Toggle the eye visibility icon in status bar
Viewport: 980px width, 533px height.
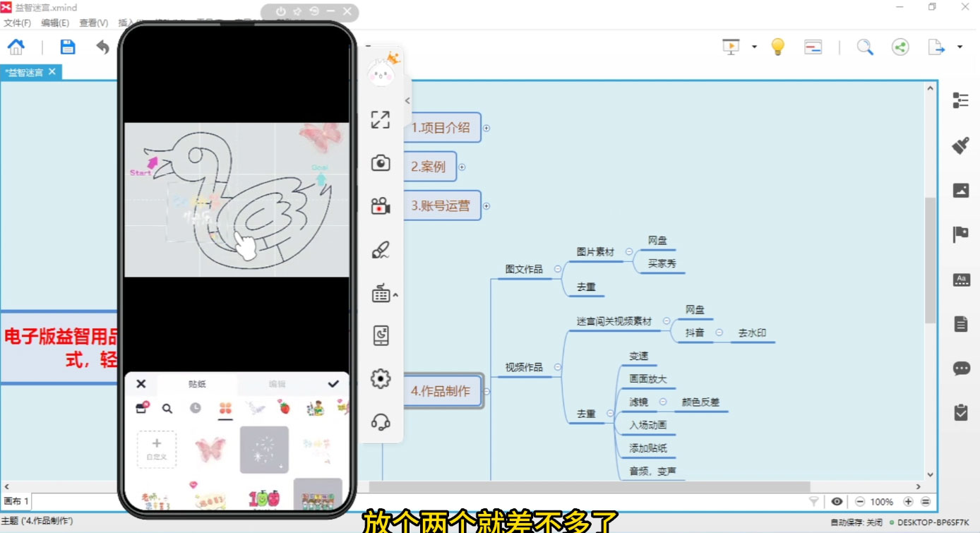click(x=837, y=502)
